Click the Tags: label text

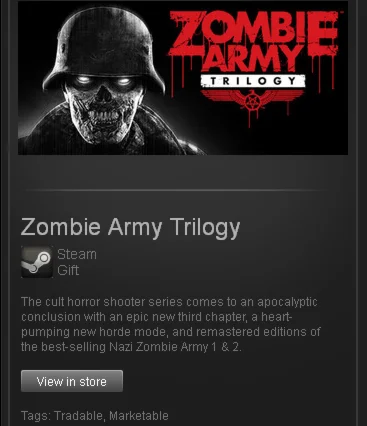tap(36, 416)
